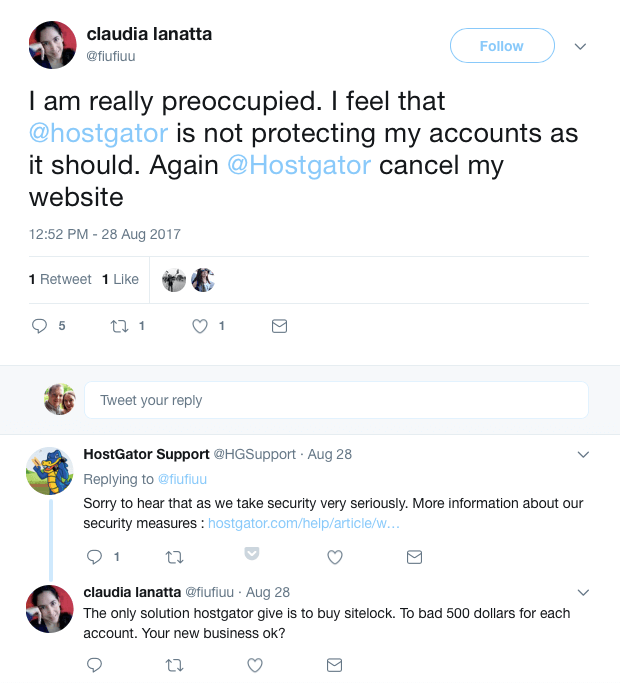Retweet the main tweet by claudia lanatta
This screenshot has height=683, width=620.
(x=120, y=326)
